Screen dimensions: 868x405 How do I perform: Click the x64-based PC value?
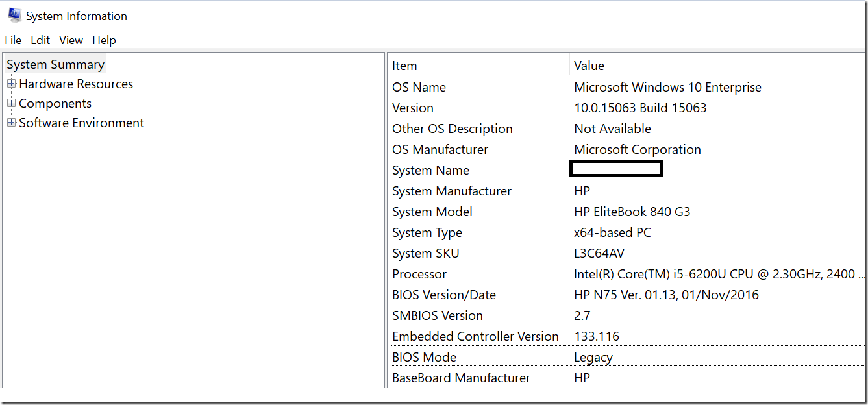[x=612, y=233]
